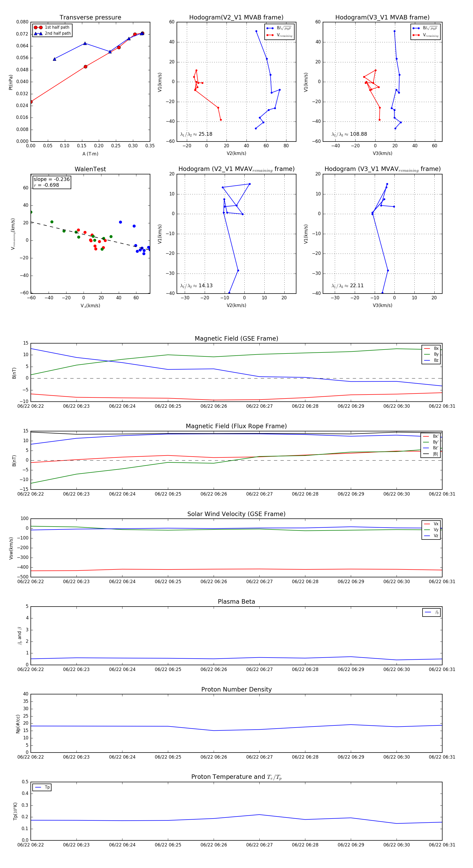Image resolution: width=473 pixels, height=868 pixels.
Task: Click the B/sqrt(μ0ρ) legend entry in V3_V1 MVAB hodogram
Action: (x=425, y=28)
